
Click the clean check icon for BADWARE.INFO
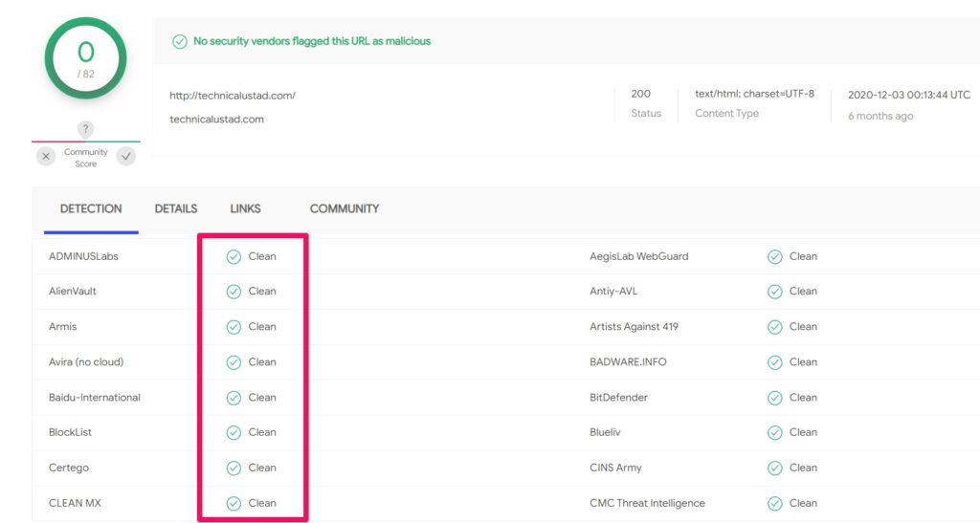click(x=775, y=362)
